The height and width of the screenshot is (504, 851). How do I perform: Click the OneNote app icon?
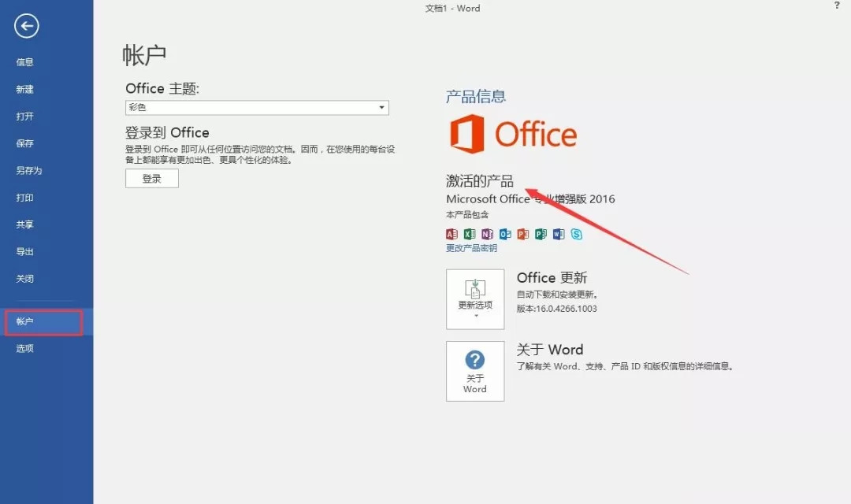pyautogui.click(x=488, y=234)
